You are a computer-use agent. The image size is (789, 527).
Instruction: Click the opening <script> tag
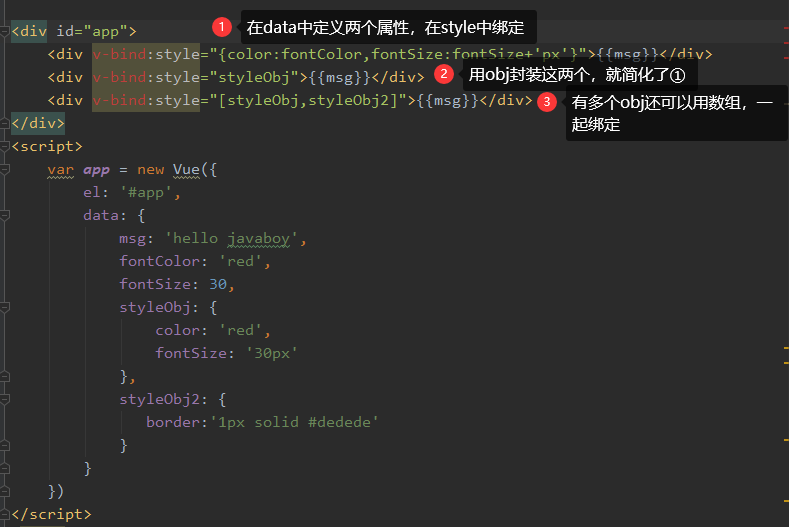coord(47,146)
